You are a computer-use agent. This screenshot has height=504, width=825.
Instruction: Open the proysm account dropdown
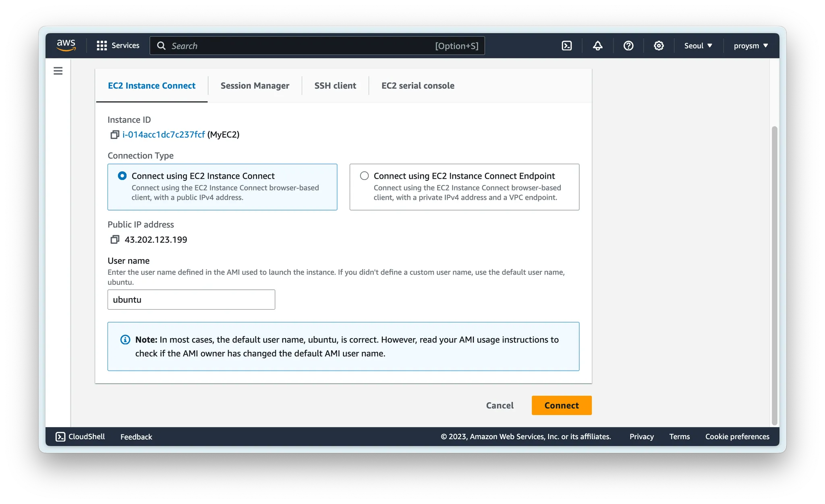(x=750, y=45)
